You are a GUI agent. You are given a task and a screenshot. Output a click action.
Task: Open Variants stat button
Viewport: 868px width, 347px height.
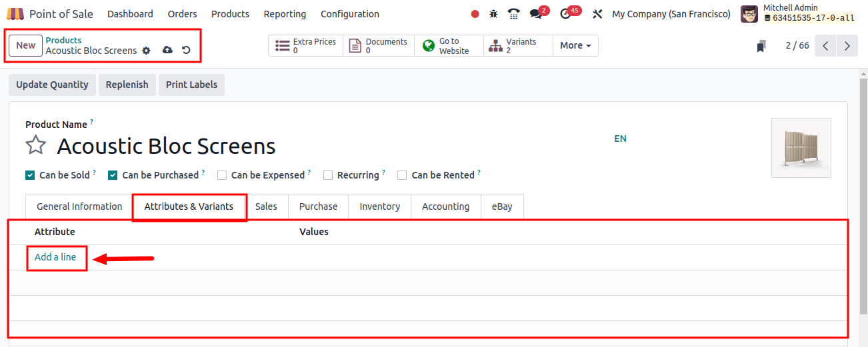[518, 46]
